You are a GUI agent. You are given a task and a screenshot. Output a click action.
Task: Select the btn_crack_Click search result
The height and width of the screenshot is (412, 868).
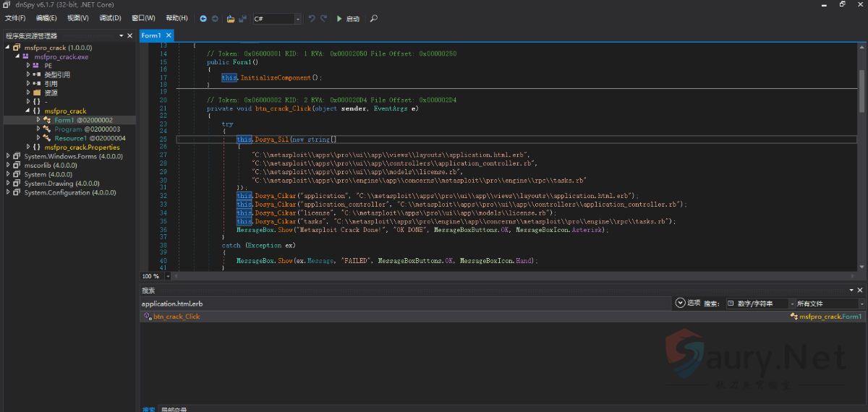(176, 317)
